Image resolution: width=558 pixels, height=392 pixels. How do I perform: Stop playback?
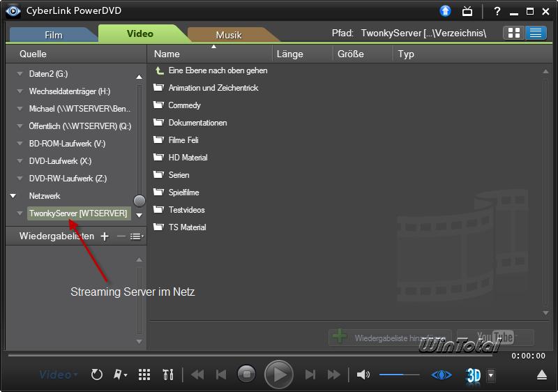246,375
